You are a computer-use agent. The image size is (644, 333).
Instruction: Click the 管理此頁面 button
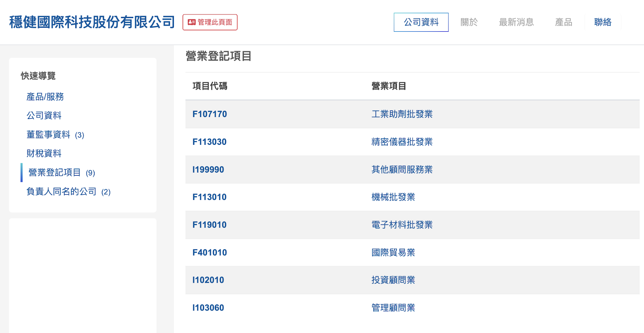(210, 22)
